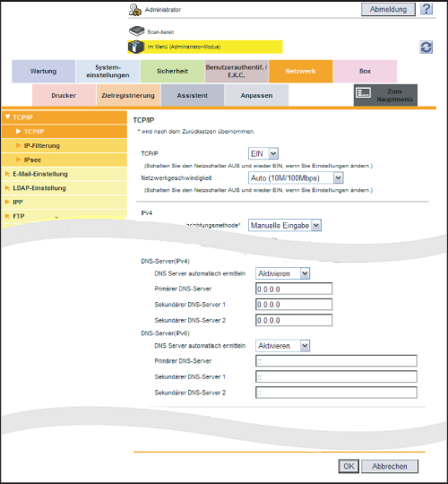Open the Netzwerkgeschwindigkeit dropdown
This screenshot has width=448, height=484.
coord(296,177)
